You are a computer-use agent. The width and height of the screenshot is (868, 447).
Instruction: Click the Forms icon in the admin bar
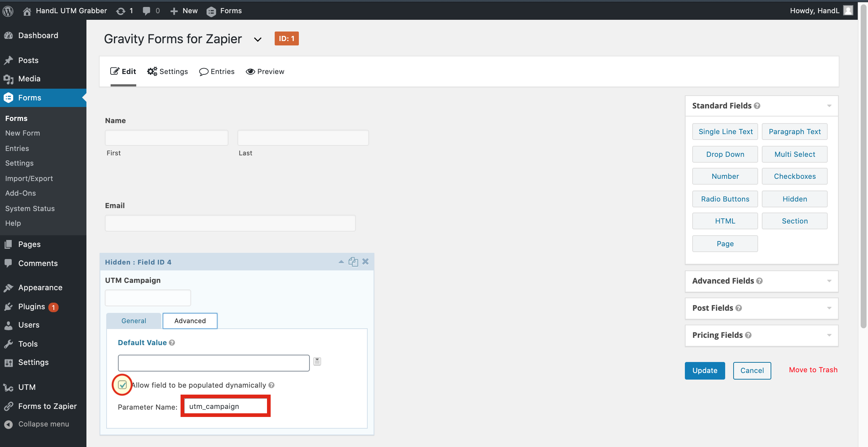pyautogui.click(x=211, y=11)
